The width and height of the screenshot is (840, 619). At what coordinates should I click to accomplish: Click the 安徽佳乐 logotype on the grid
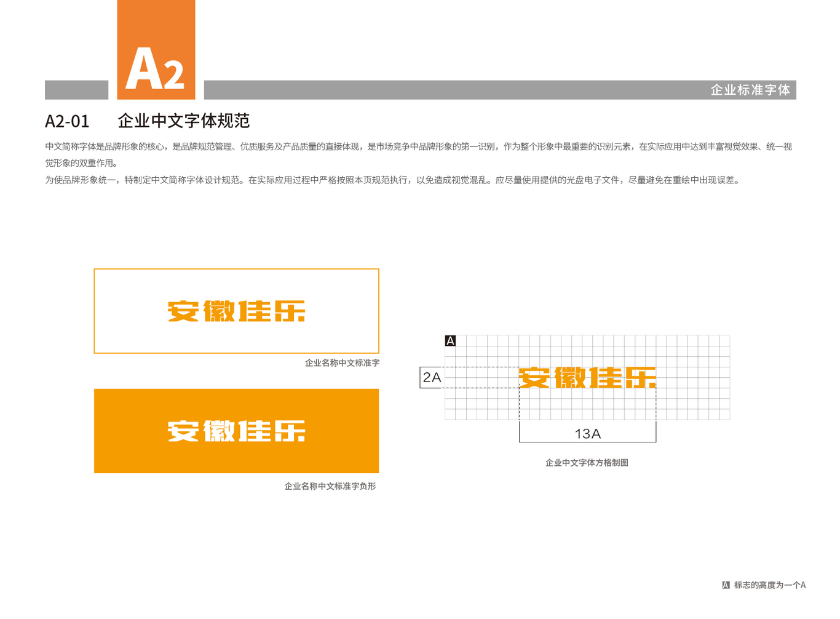pos(587,378)
